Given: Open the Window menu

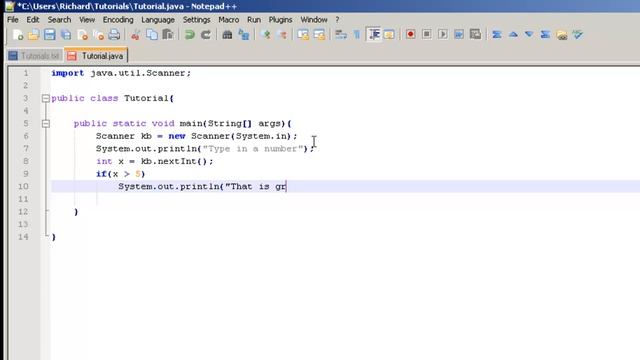Looking at the screenshot, I should pos(314,20).
